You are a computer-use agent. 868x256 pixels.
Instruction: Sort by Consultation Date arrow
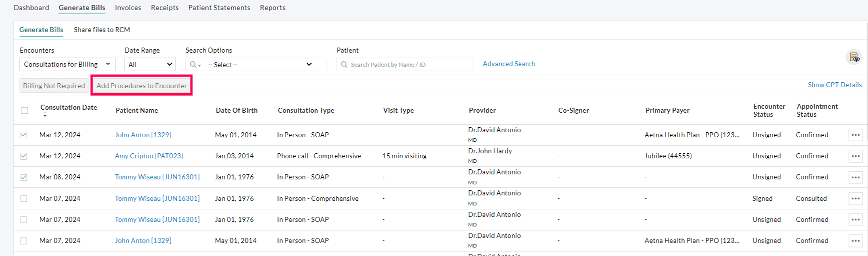45,116
